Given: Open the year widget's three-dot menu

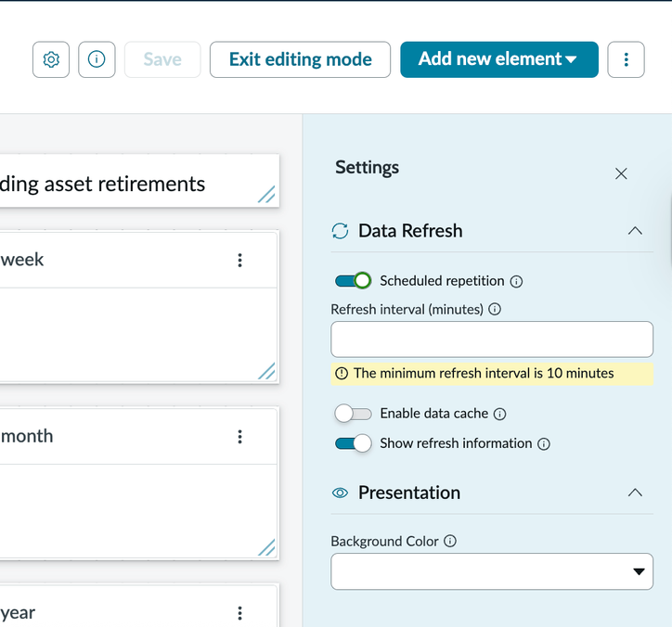Looking at the screenshot, I should tap(239, 613).
